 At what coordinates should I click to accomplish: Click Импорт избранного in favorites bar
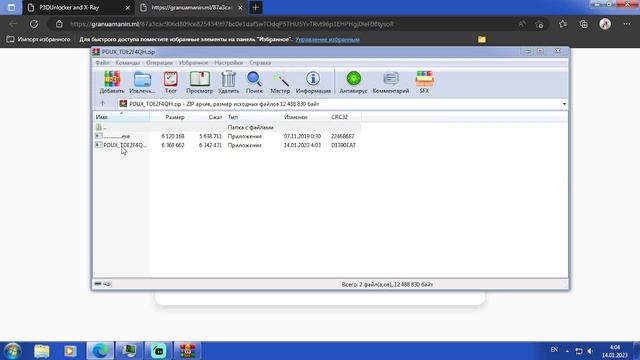[x=38, y=40]
